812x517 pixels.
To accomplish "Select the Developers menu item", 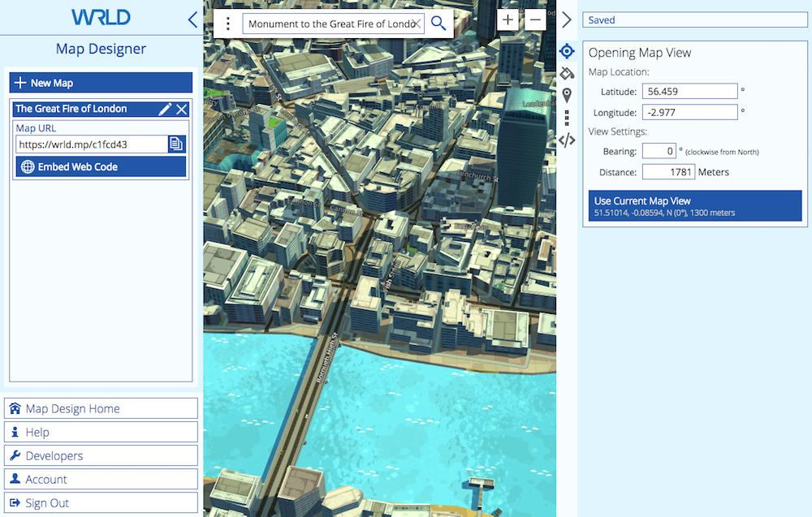I will (x=101, y=455).
